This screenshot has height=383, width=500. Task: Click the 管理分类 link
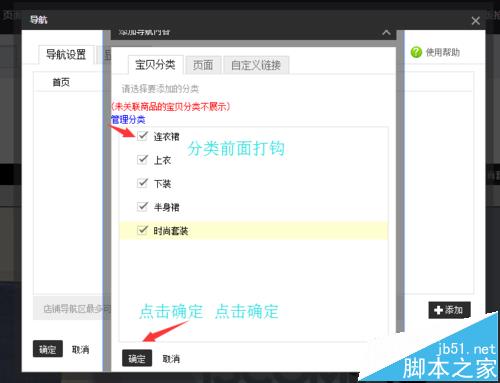(x=128, y=119)
